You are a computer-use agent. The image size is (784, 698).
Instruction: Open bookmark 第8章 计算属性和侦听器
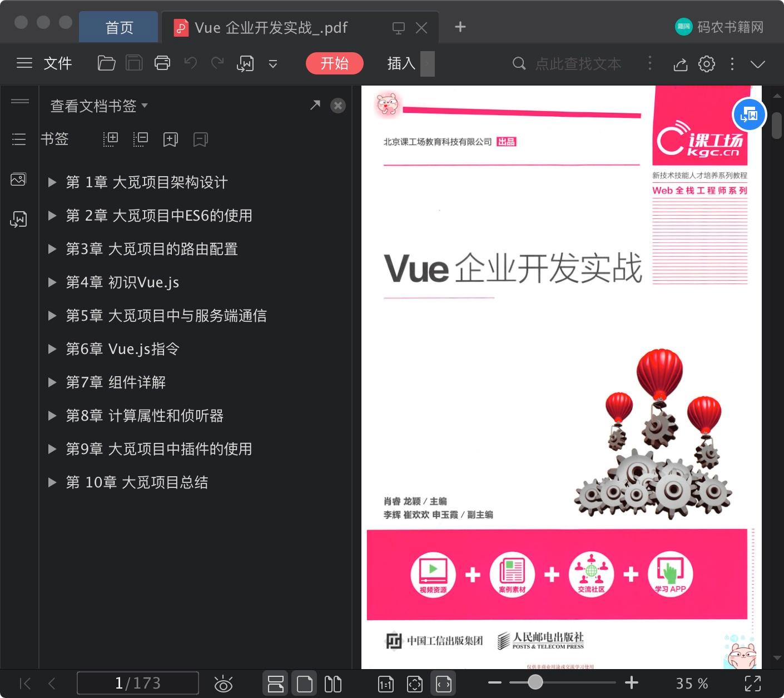145,416
